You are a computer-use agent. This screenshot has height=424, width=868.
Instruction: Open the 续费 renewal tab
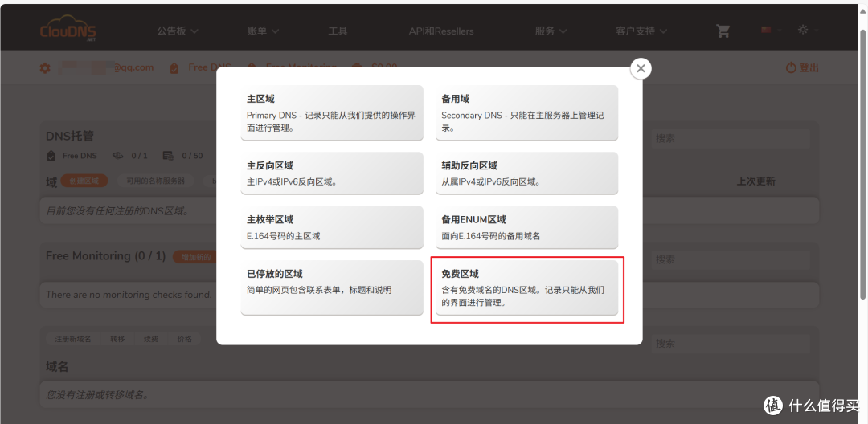coord(150,338)
